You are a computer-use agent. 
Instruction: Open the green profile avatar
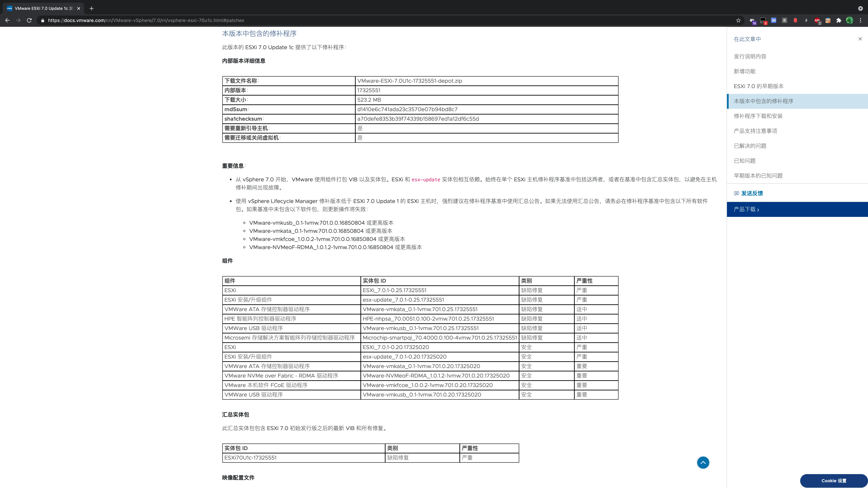pyautogui.click(x=850, y=20)
